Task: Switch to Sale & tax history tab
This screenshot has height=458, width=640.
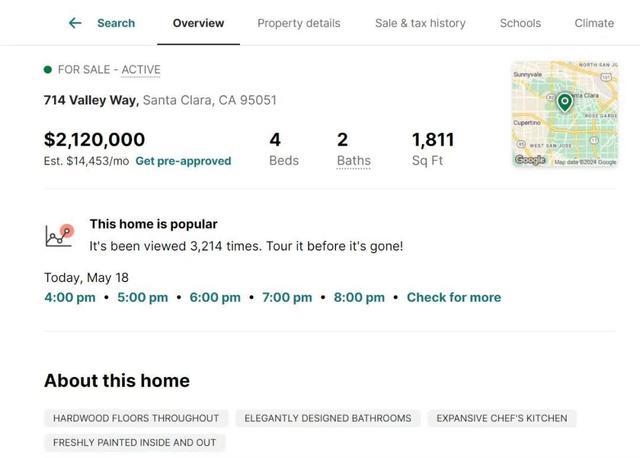Action: 420,23
